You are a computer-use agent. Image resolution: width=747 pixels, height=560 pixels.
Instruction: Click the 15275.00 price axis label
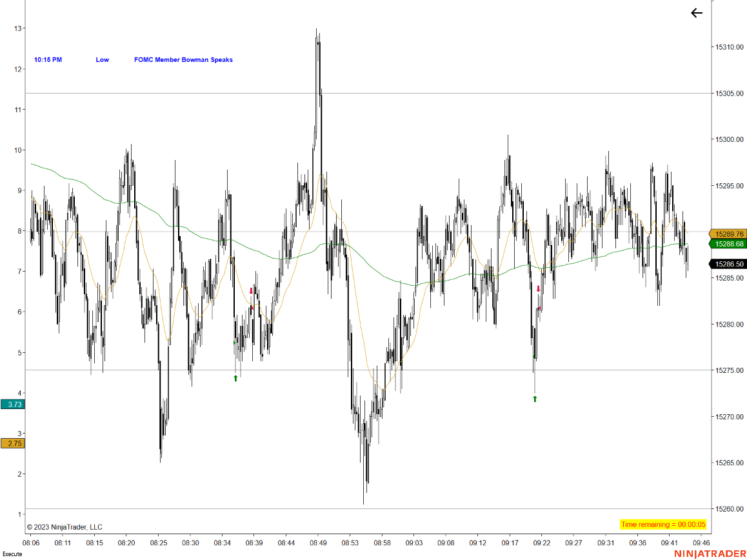tap(729, 370)
